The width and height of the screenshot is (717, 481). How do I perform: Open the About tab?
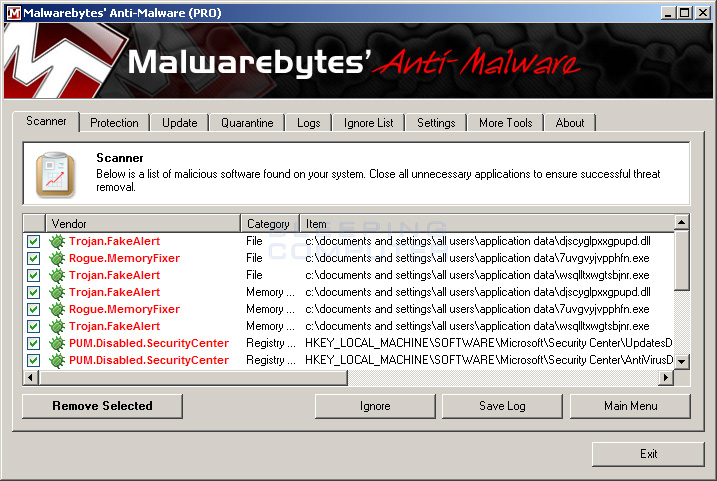point(570,123)
